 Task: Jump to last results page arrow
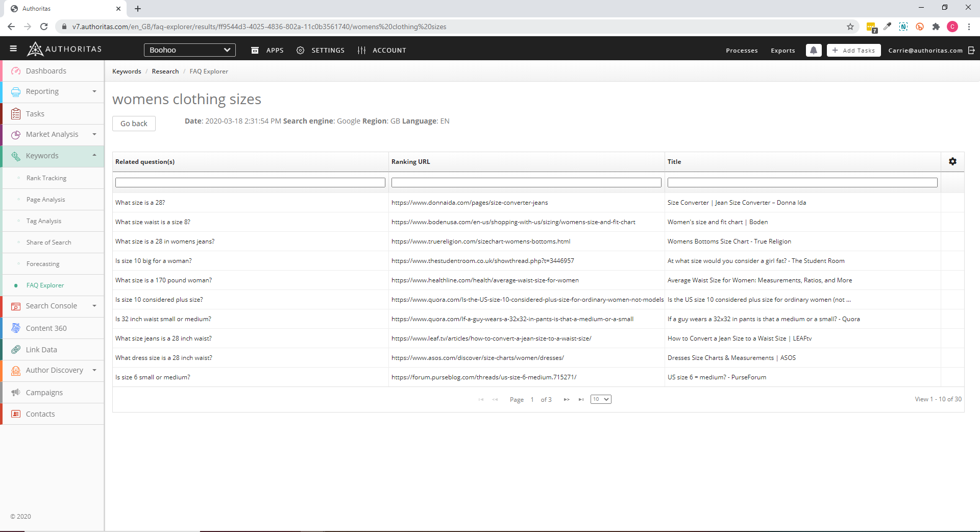click(581, 399)
